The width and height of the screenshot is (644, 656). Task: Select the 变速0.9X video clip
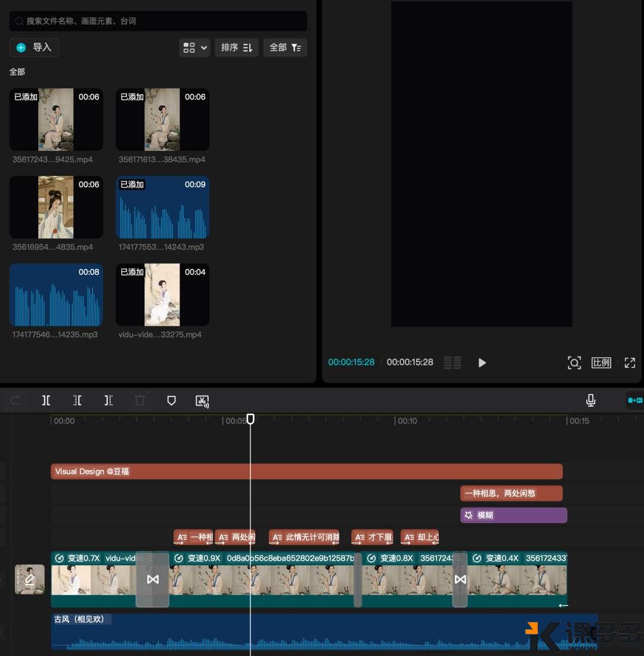click(x=262, y=579)
